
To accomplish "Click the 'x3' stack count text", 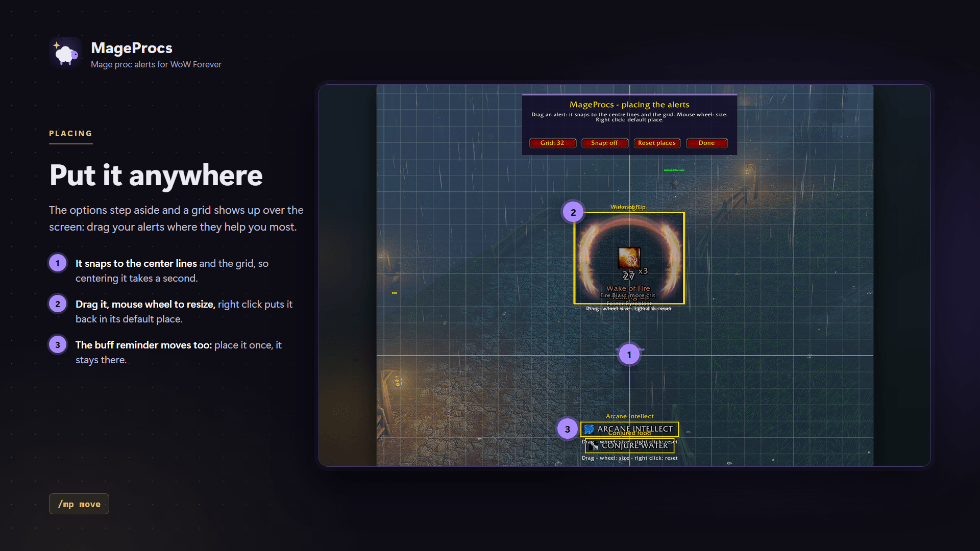I will 643,271.
